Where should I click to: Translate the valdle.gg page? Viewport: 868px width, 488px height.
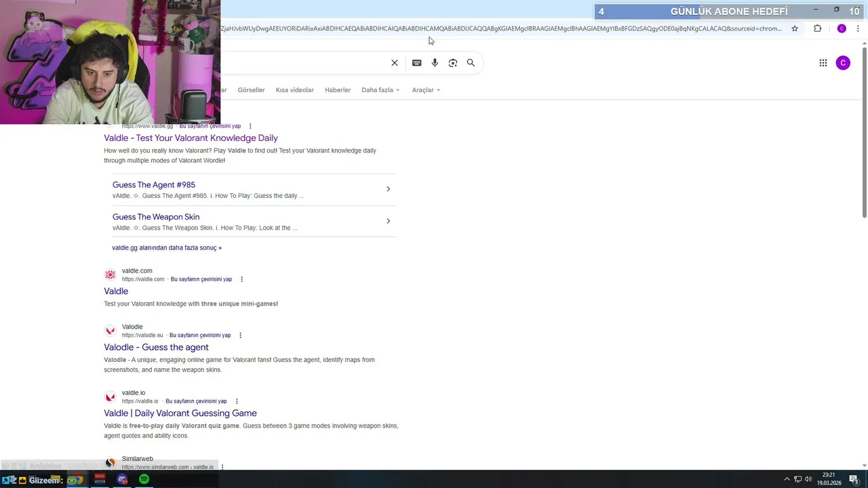coord(210,126)
